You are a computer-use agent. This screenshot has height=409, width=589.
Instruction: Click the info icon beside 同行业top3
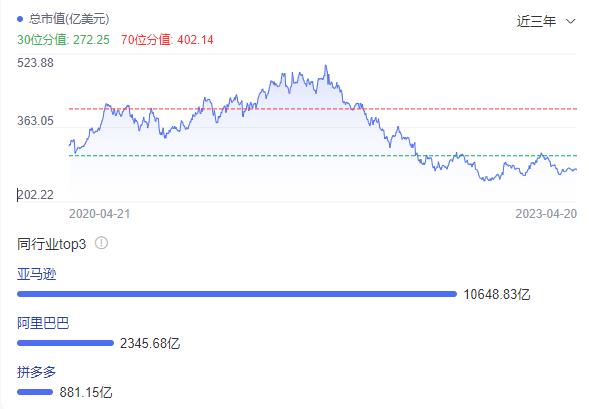tap(101, 243)
